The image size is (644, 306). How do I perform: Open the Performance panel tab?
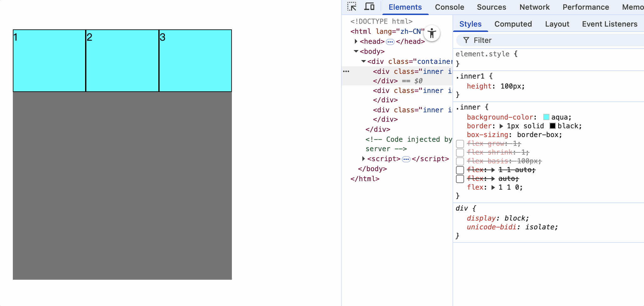586,7
